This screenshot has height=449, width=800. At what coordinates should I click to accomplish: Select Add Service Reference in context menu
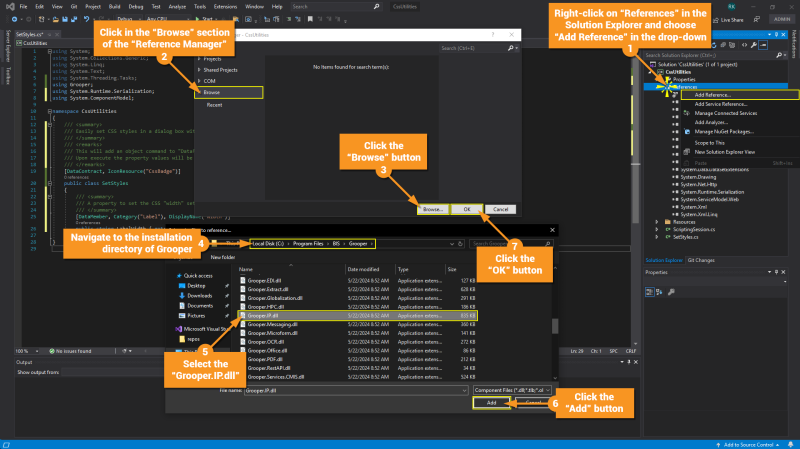(720, 104)
